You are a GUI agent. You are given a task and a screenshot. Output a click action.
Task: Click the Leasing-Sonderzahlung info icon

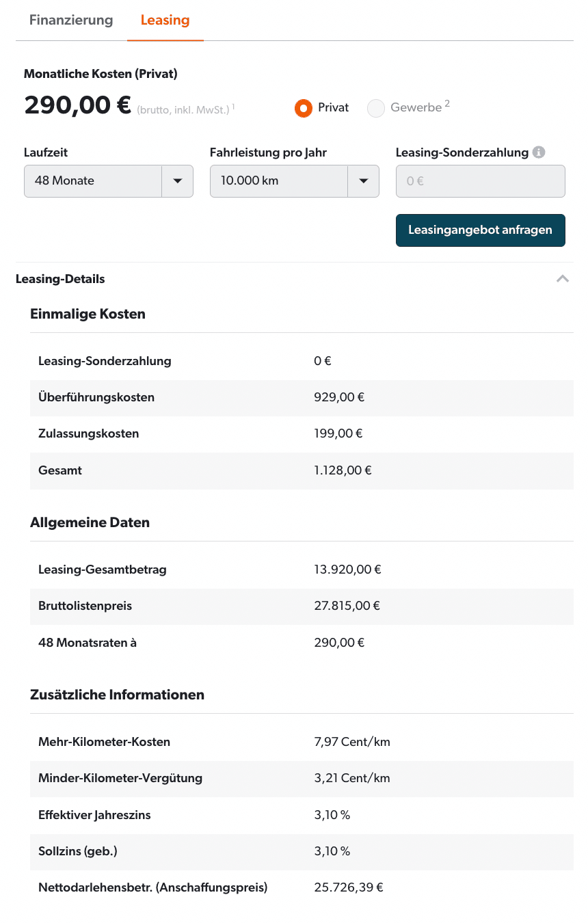(539, 152)
